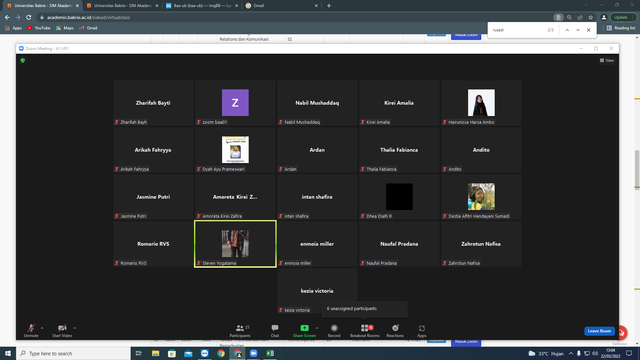Open Excel from the taskbar

click(x=270, y=353)
